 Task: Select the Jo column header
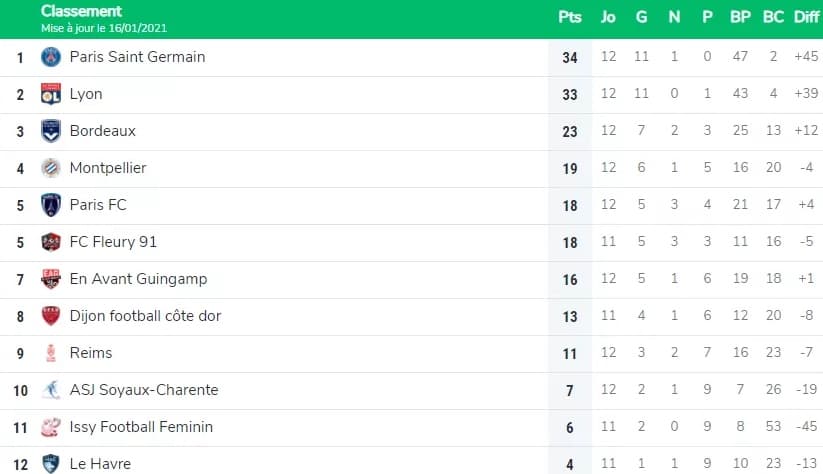point(608,17)
